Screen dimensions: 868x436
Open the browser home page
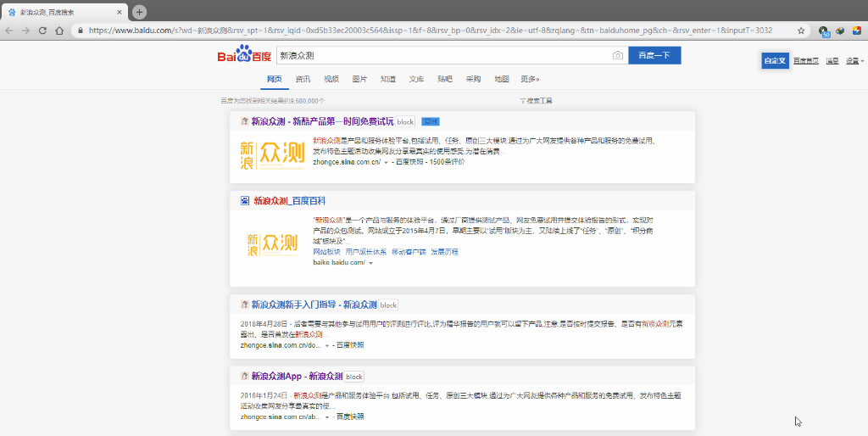pyautogui.click(x=59, y=31)
